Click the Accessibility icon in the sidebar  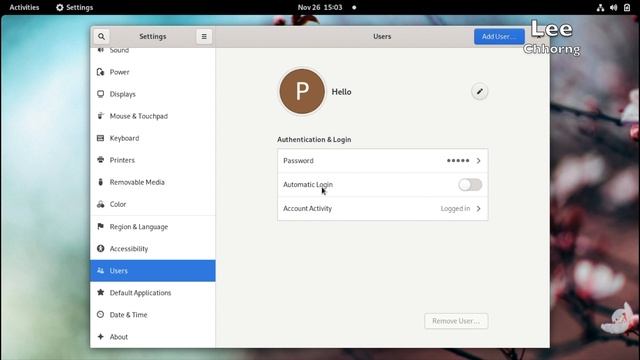click(x=100, y=249)
